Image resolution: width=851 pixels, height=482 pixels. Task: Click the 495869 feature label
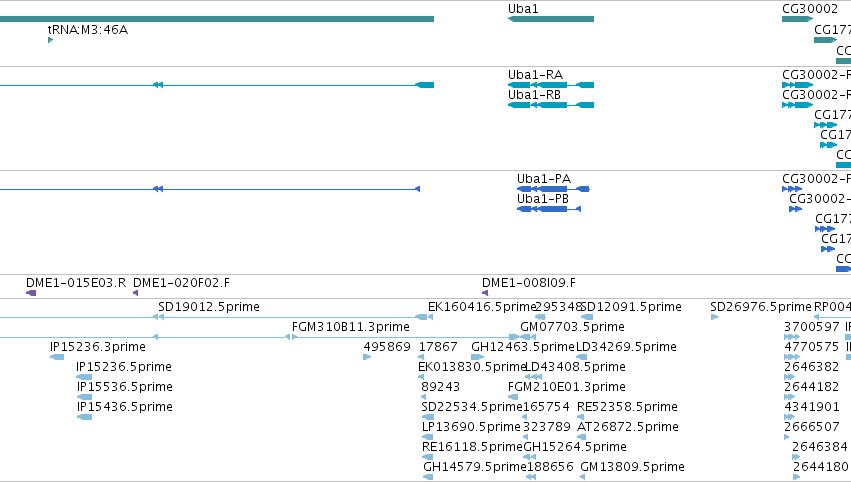point(387,347)
